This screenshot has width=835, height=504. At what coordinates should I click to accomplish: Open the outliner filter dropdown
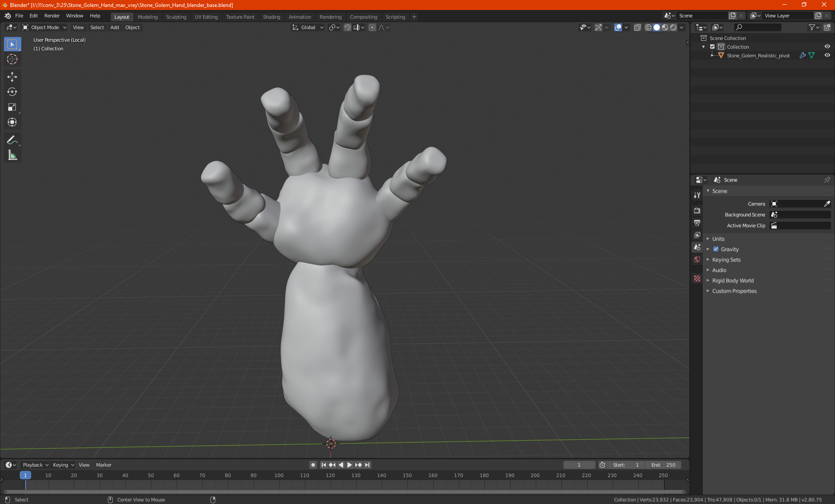[814, 27]
